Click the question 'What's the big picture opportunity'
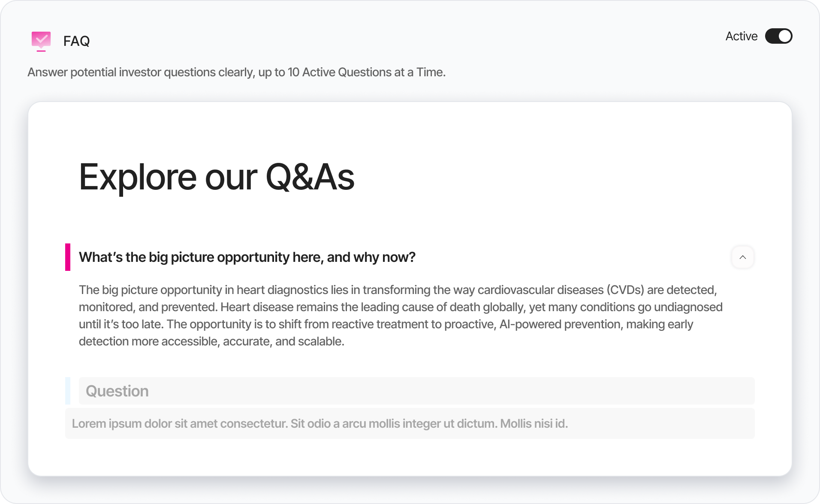This screenshot has height=504, width=820. click(x=247, y=257)
